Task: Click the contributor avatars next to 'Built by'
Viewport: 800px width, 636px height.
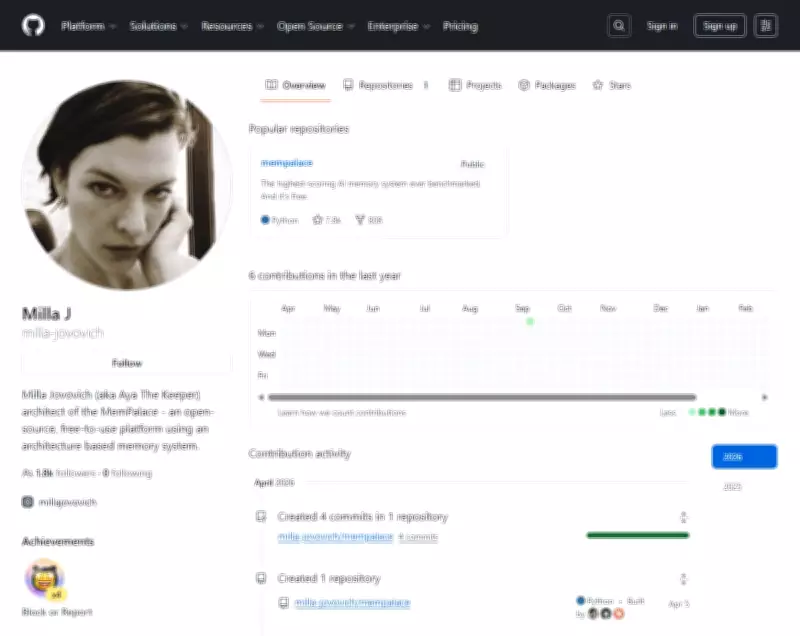Action: 606,614
